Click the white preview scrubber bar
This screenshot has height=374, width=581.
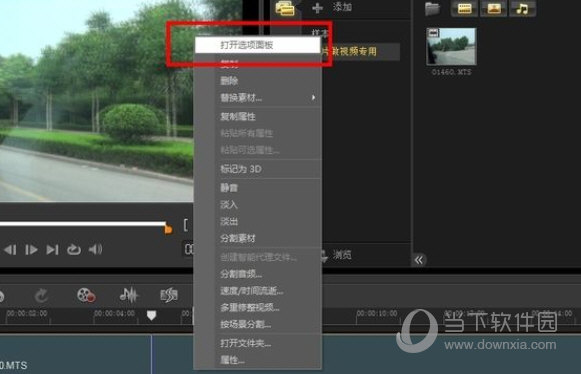[83, 224]
